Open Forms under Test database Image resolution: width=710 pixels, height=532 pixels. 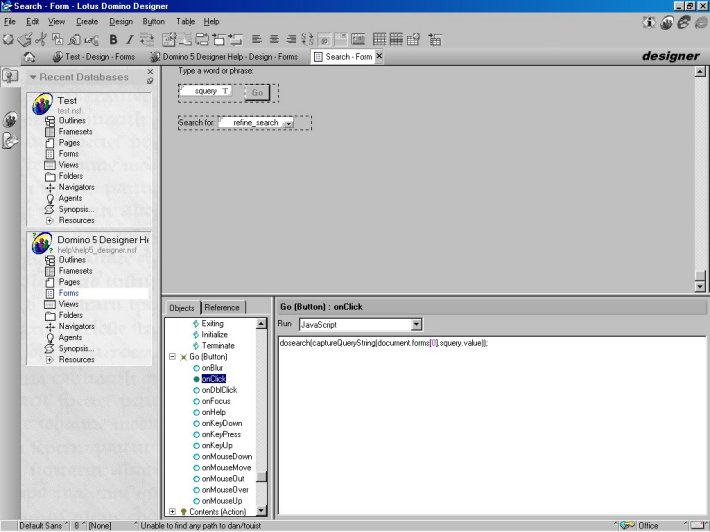(x=68, y=154)
